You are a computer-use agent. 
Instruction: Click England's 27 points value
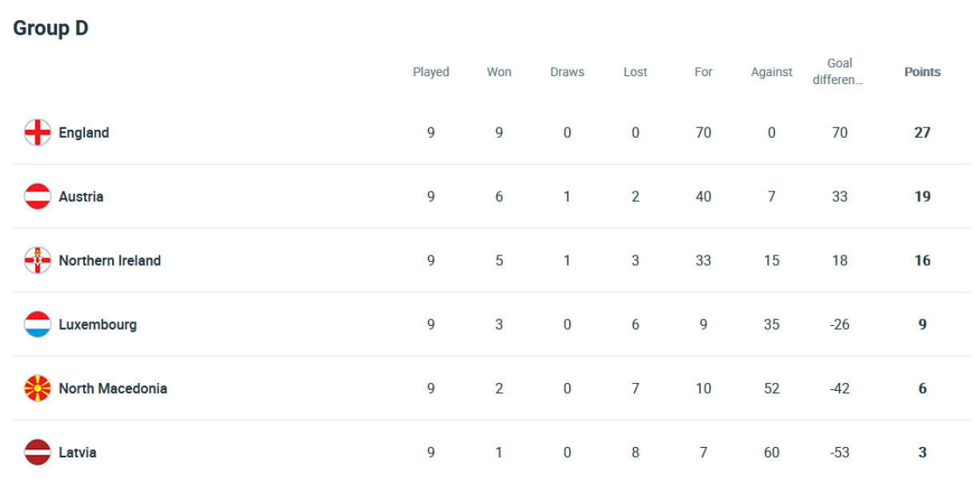coord(922,132)
